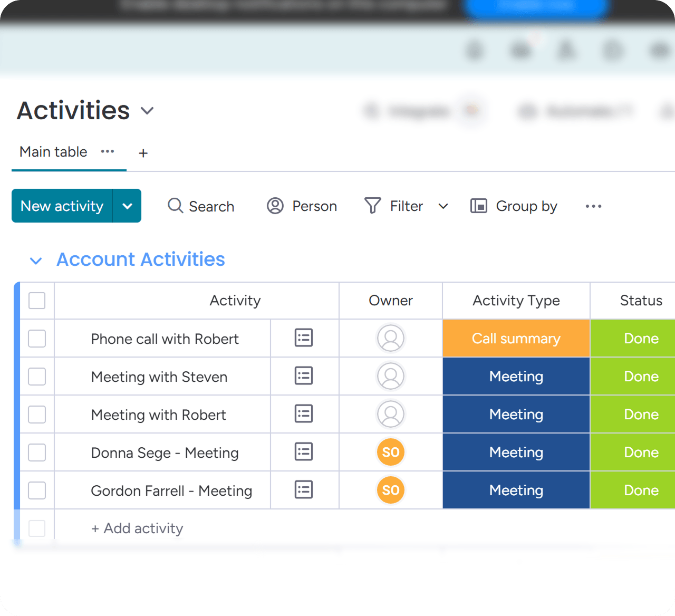Open the Account Activities group title
This screenshot has width=675, height=616.
[141, 259]
